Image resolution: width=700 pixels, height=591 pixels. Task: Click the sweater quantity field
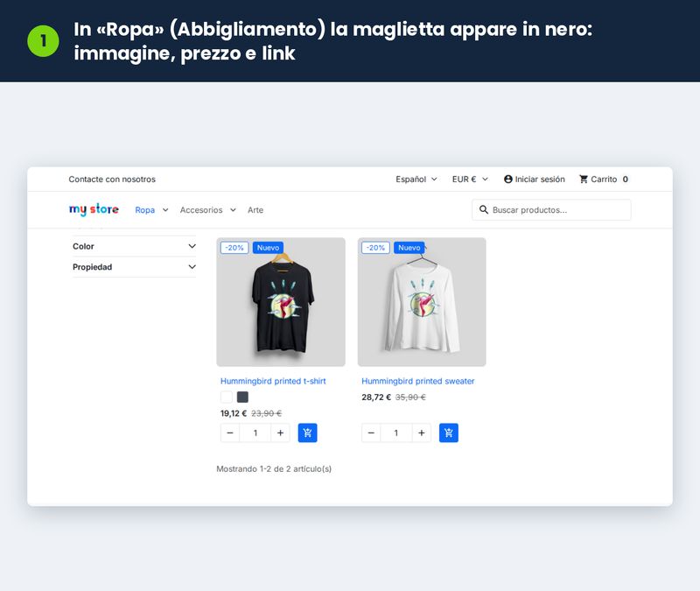tap(396, 433)
